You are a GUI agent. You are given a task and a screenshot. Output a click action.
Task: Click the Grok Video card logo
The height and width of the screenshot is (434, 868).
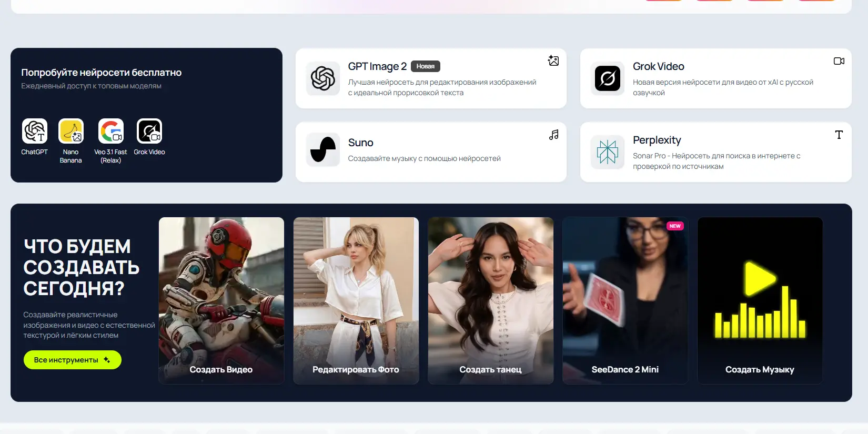608,78
